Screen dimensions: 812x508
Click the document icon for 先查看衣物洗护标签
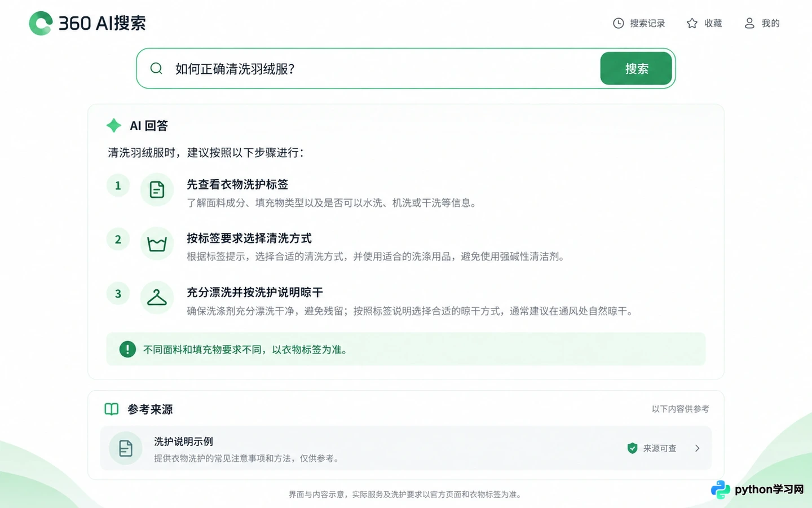pos(157,189)
